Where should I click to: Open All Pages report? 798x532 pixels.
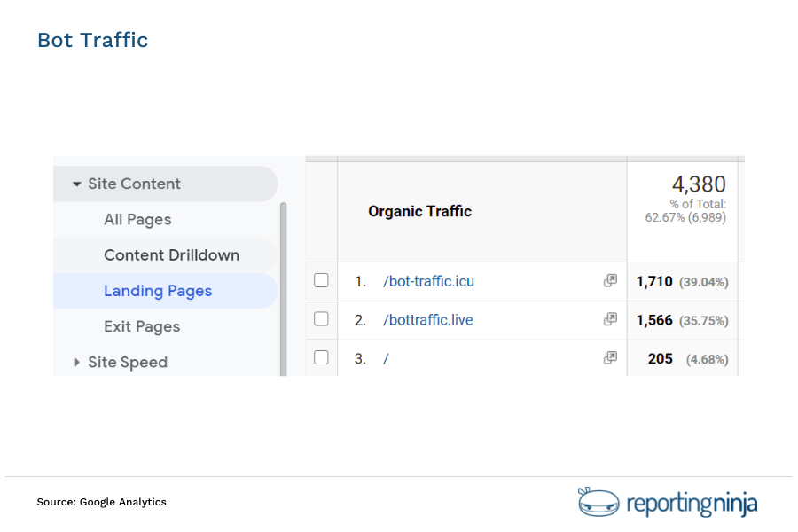point(137,219)
